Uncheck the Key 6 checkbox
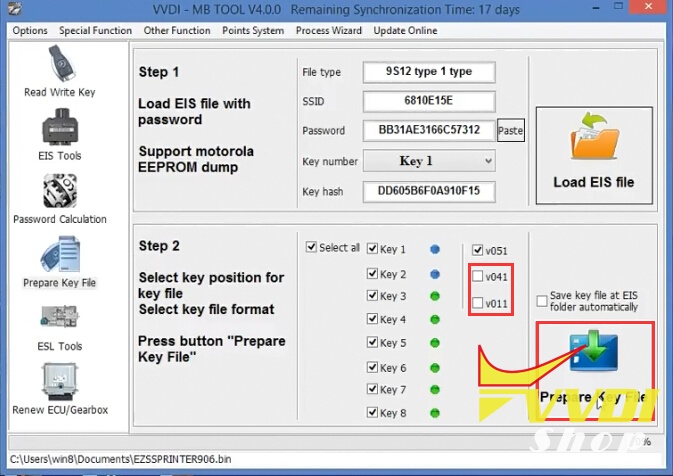673x476 pixels. pyautogui.click(x=372, y=367)
